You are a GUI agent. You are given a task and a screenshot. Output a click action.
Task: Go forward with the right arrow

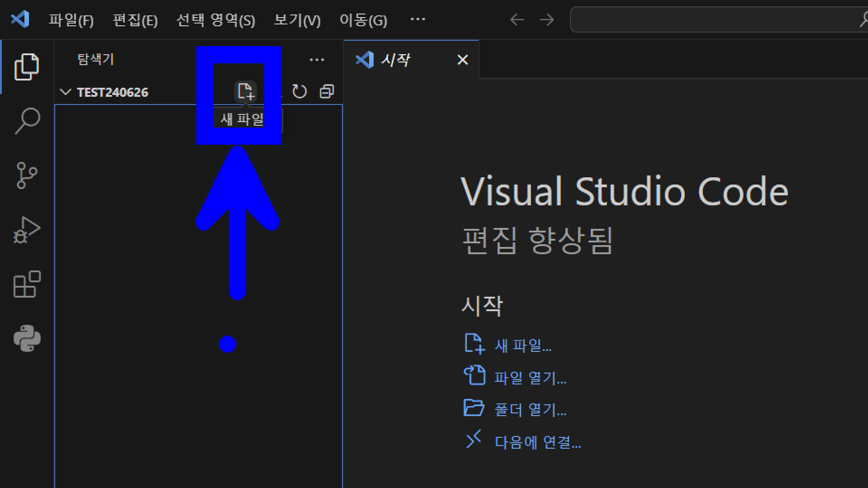[x=547, y=19]
